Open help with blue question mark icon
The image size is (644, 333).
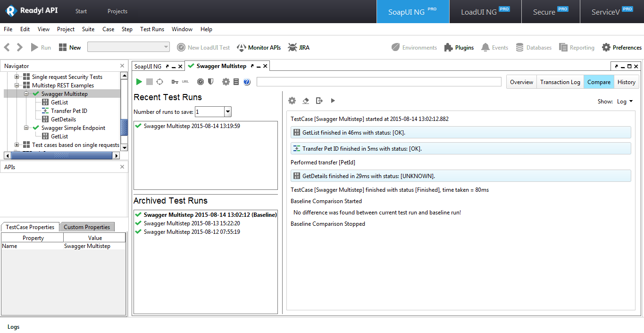pyautogui.click(x=247, y=82)
